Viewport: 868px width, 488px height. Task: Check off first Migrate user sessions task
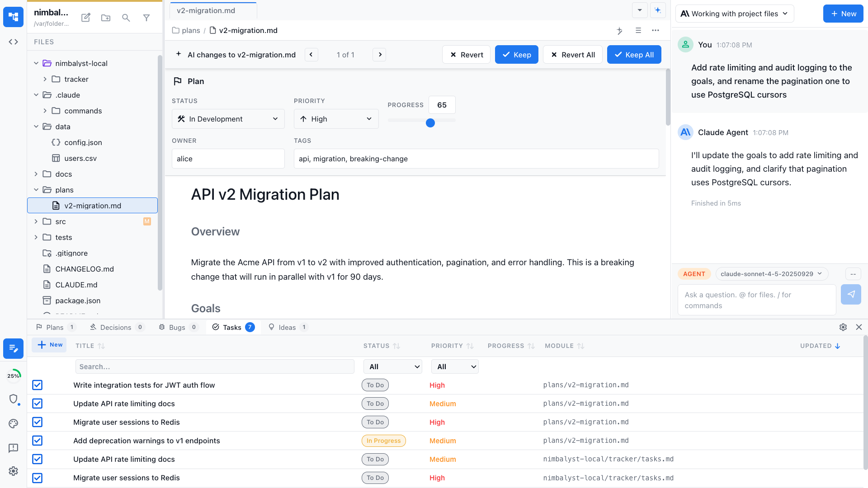click(38, 422)
